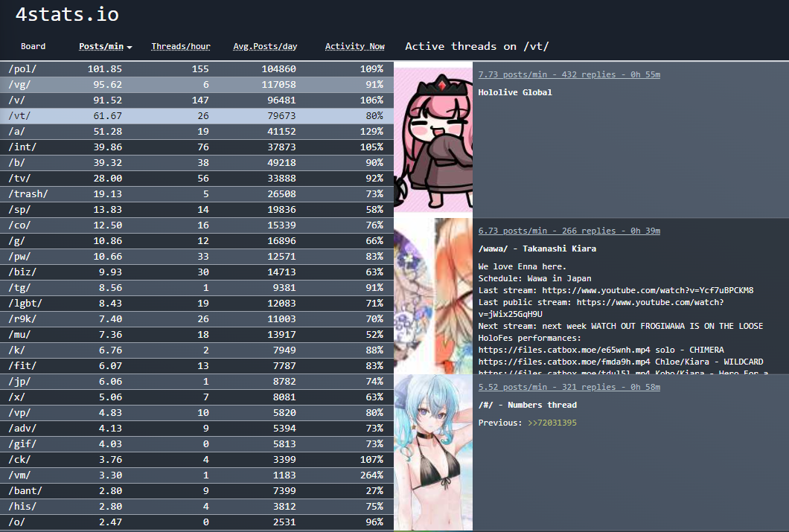Click "We love Enna here." text line
Viewport: 789px width, 532px height.
click(523, 266)
